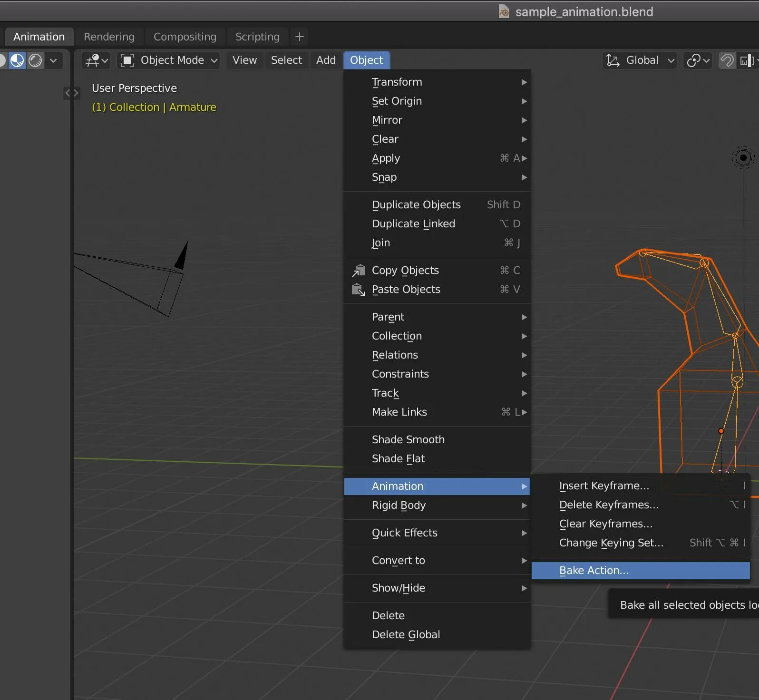This screenshot has width=759, height=700.
Task: Select the rendered shading mode icon
Action: 35,60
